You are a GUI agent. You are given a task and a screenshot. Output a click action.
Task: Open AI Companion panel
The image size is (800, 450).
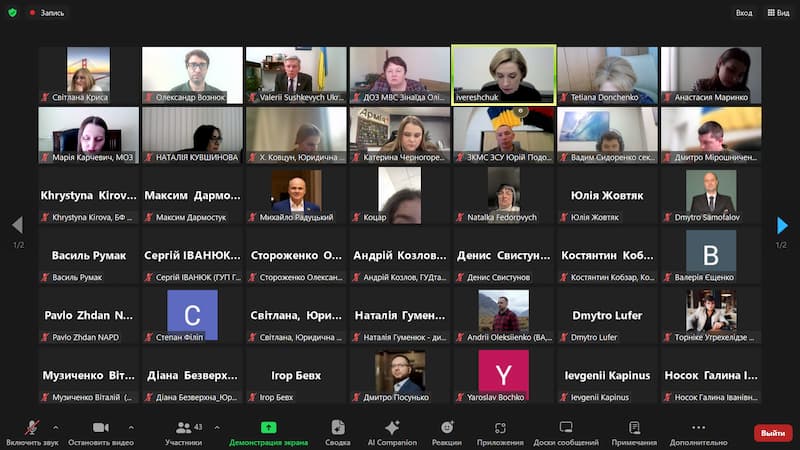pyautogui.click(x=392, y=432)
